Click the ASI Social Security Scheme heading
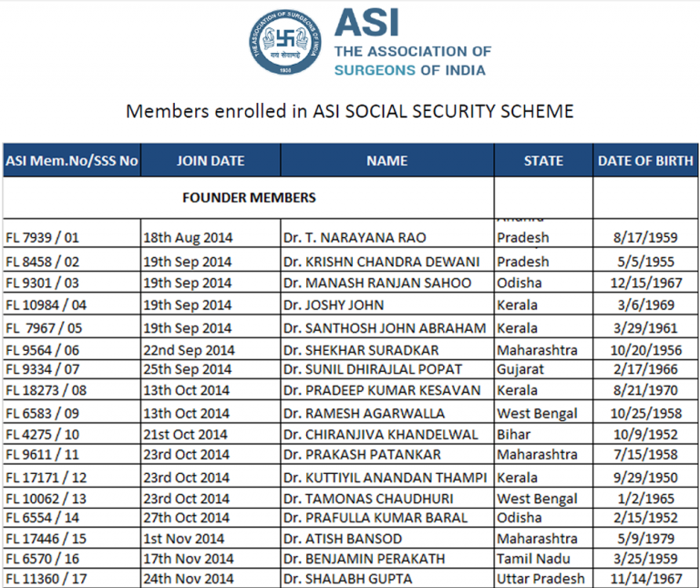The height and width of the screenshot is (588, 700). tap(350, 111)
